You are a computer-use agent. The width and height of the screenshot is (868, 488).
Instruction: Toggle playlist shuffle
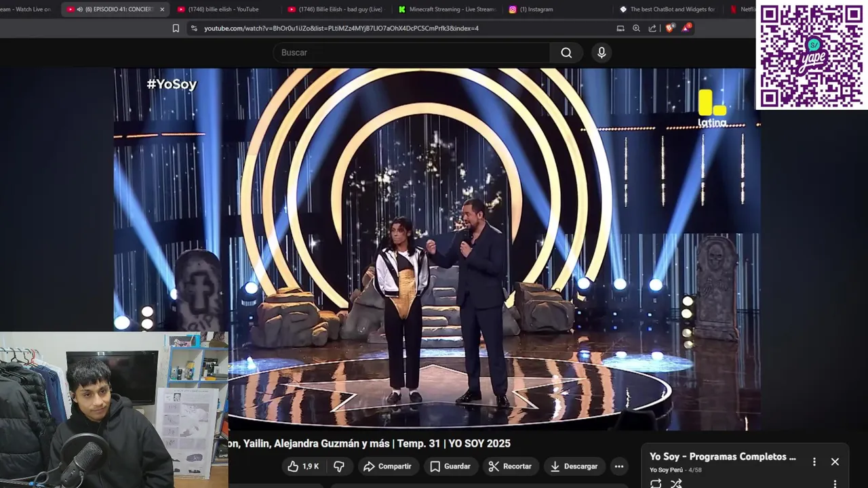pos(676,483)
